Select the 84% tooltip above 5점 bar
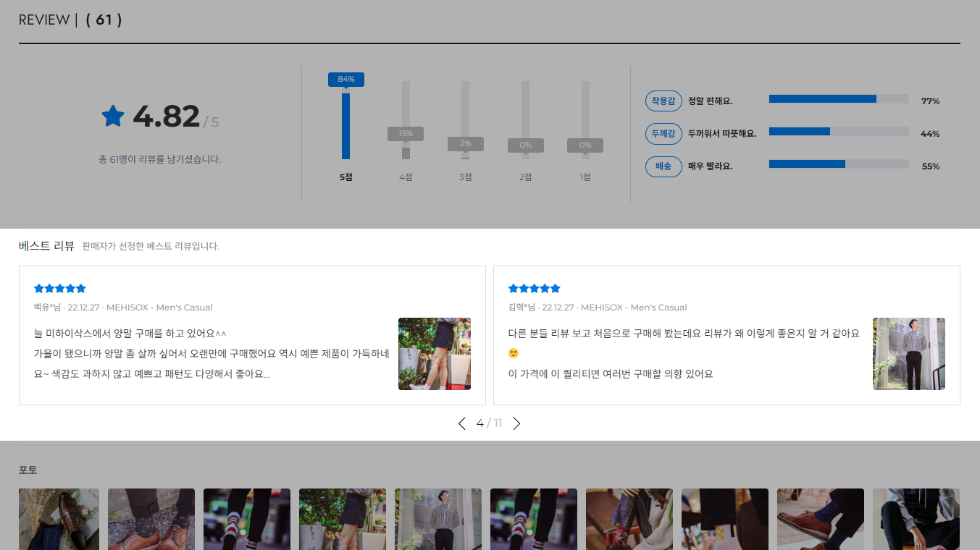Image resolution: width=980 pixels, height=550 pixels. (345, 79)
